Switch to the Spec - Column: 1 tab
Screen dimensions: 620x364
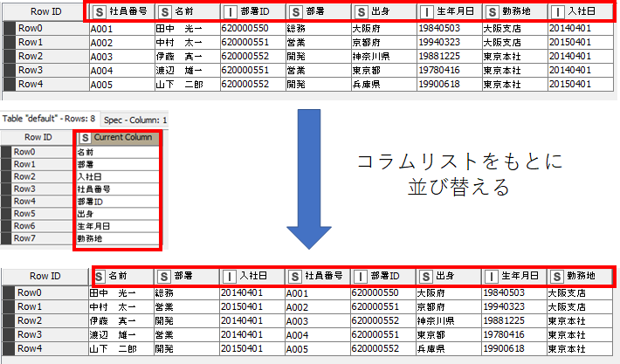click(135, 120)
